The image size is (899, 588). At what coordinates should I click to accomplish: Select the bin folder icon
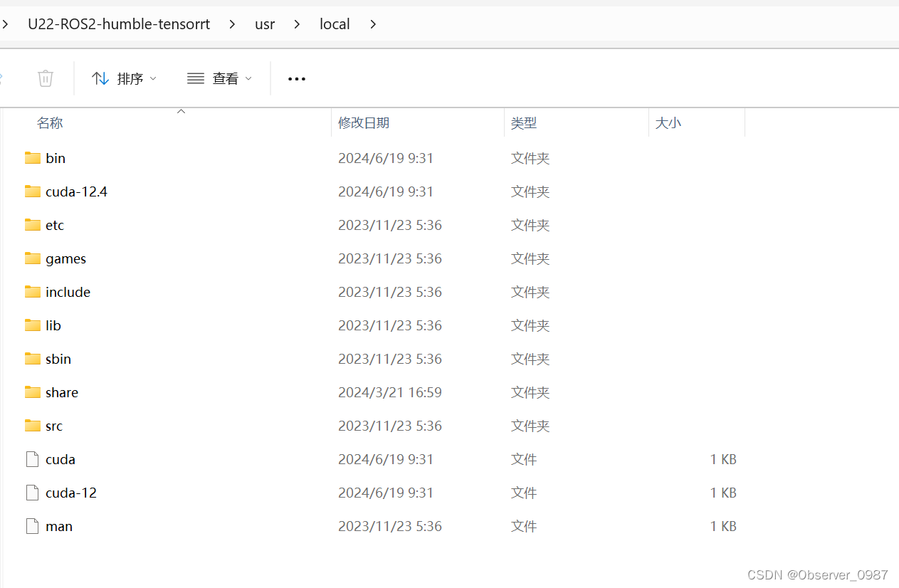(33, 158)
